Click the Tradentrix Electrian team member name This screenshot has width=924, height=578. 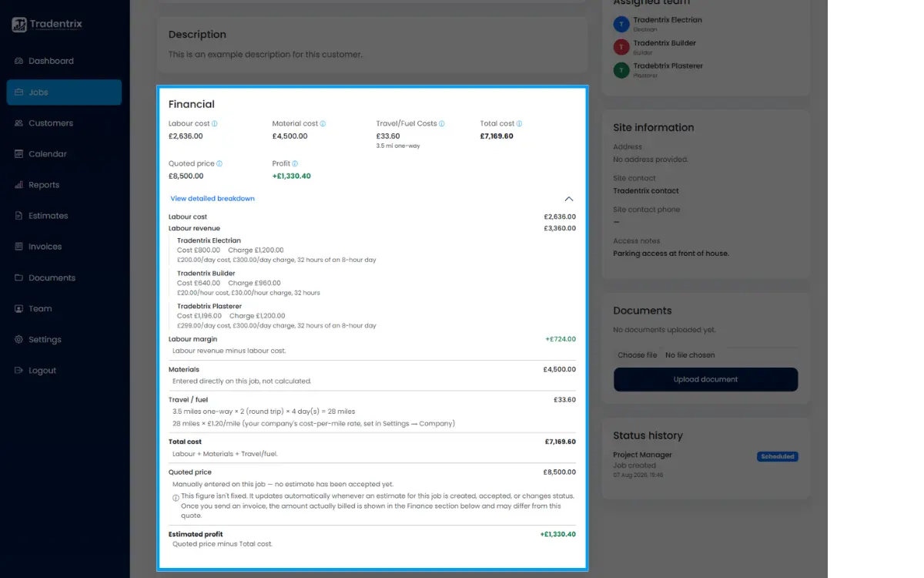pyautogui.click(x=668, y=20)
